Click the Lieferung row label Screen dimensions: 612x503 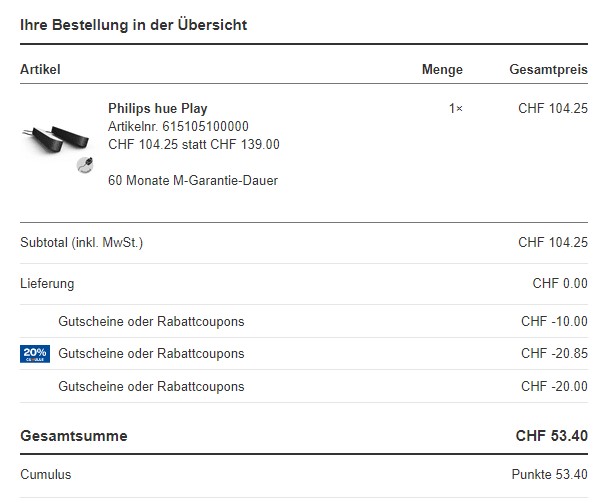47,284
